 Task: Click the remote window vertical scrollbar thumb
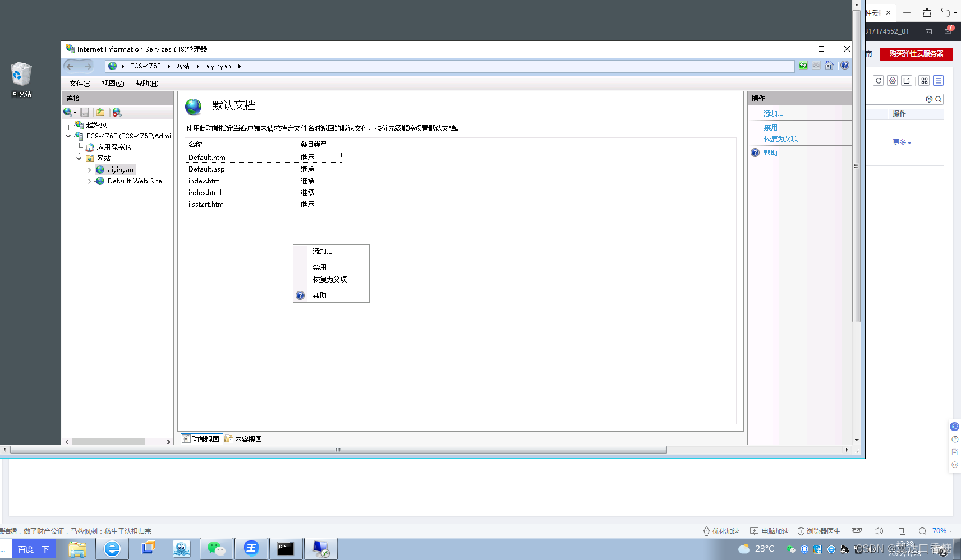coord(856,165)
